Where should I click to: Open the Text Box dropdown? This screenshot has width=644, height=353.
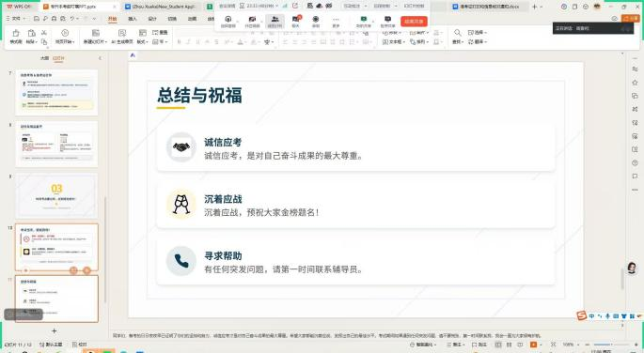(394, 42)
